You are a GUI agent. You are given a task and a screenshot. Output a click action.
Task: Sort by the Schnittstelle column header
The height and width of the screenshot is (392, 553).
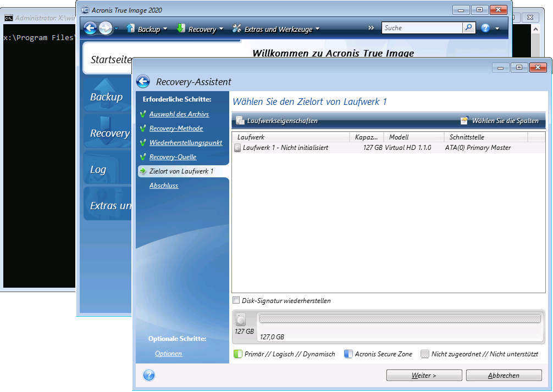(486, 137)
